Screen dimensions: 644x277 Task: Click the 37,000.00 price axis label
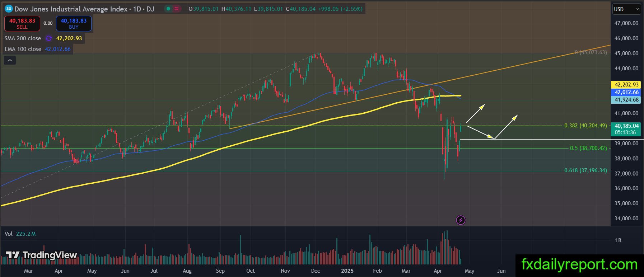point(626,174)
